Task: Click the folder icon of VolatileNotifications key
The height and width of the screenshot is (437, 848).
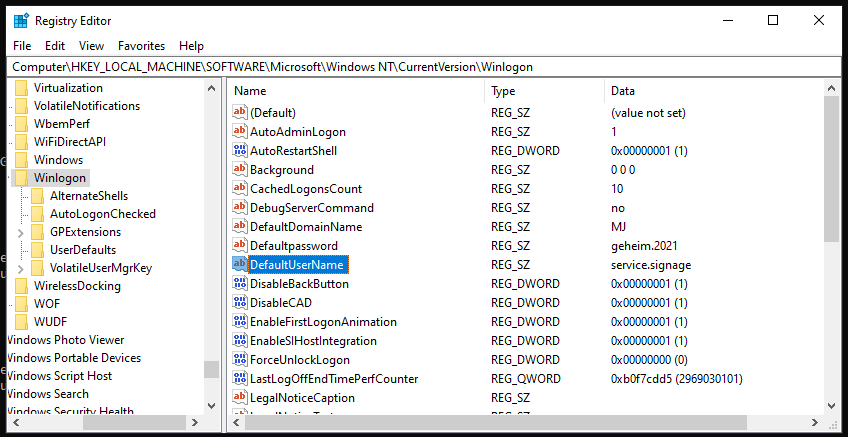Action: [21, 105]
